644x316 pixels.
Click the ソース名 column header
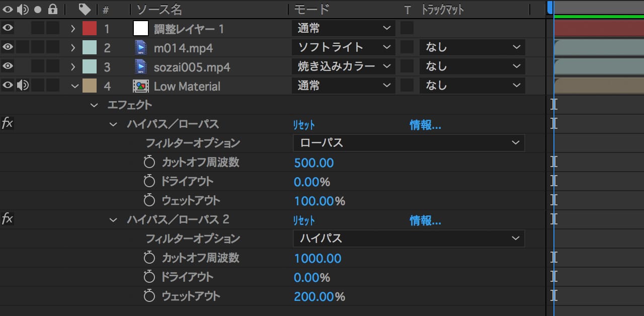[x=159, y=10]
